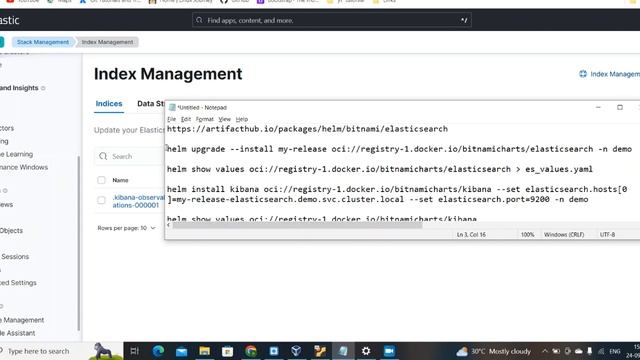Click the indices Search field

tap(130, 156)
